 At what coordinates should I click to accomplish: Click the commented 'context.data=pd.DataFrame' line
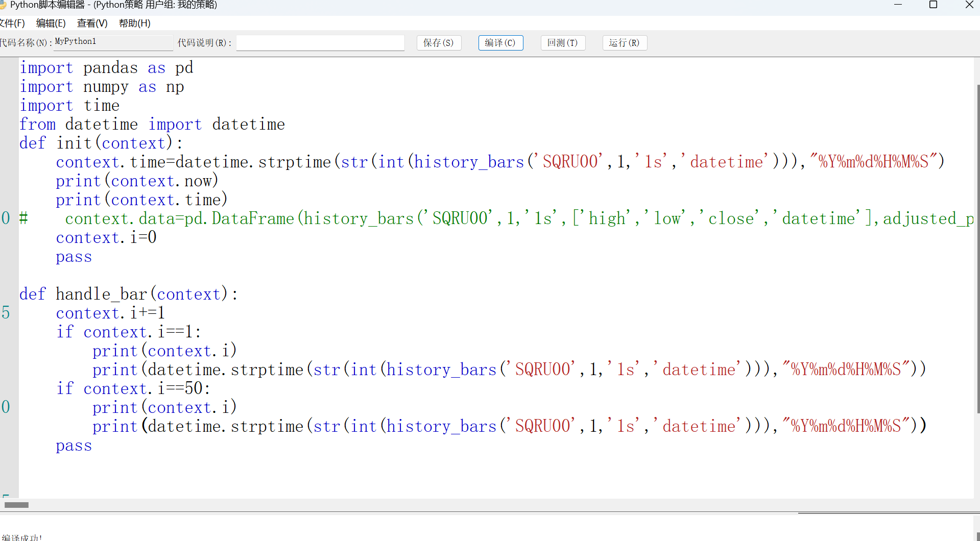tap(496, 219)
